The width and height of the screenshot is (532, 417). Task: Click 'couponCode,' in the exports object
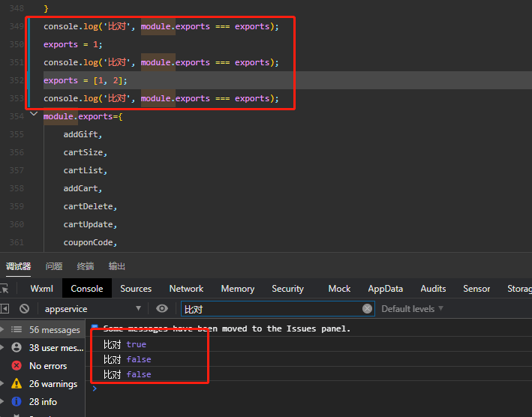[90, 242]
